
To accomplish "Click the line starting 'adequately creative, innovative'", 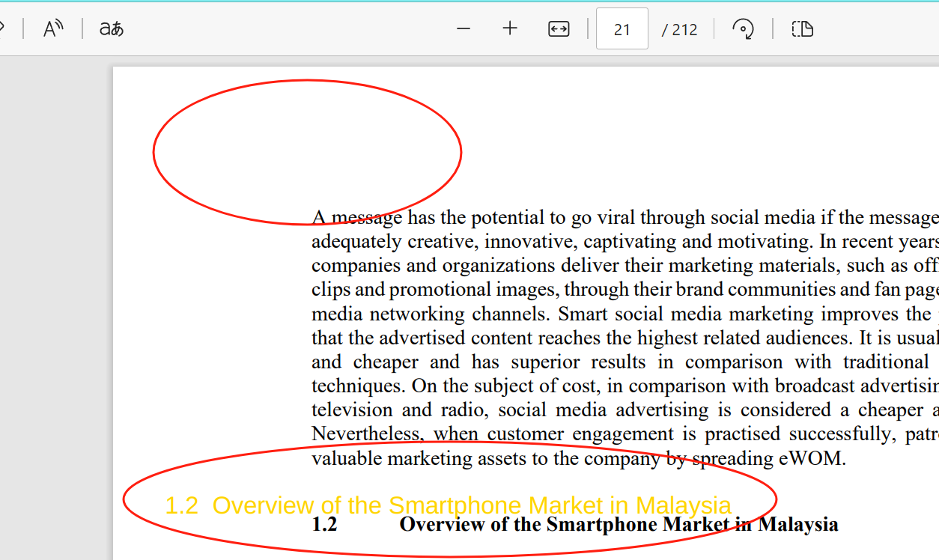I will (x=625, y=242).
